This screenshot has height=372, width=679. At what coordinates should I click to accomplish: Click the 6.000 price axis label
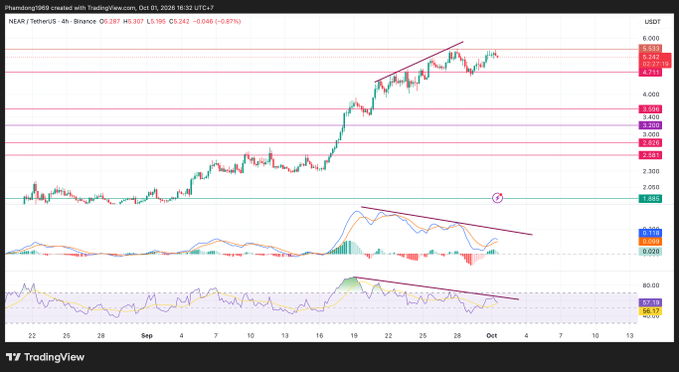point(651,39)
